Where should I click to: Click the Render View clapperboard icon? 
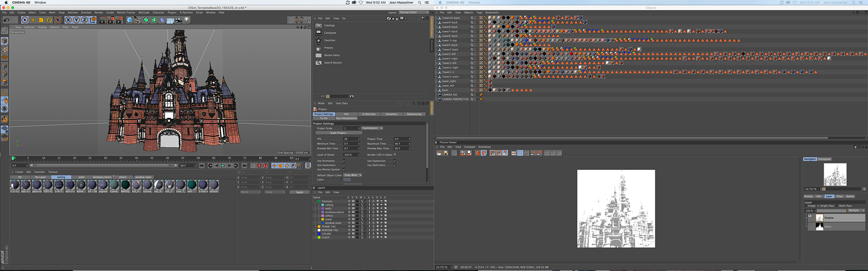click(x=103, y=20)
